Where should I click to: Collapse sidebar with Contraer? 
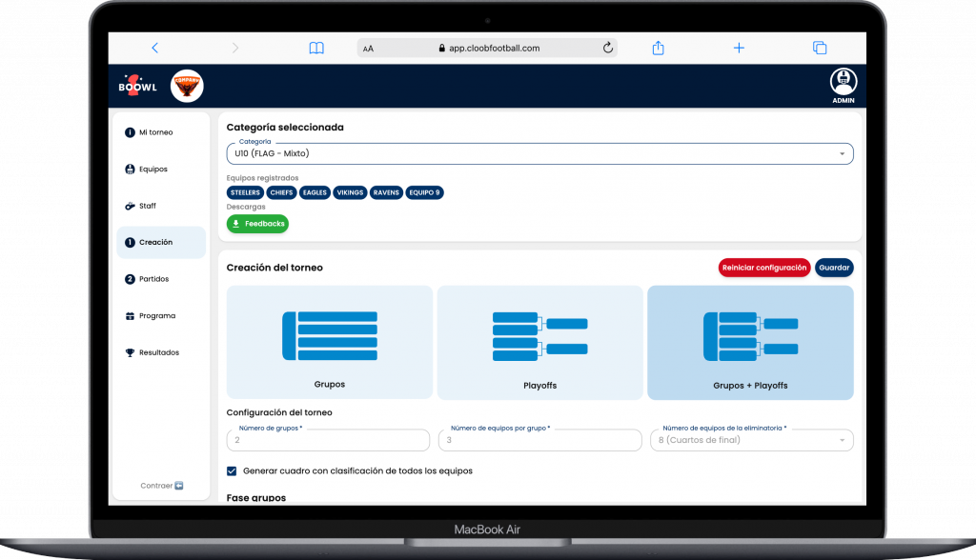(161, 486)
